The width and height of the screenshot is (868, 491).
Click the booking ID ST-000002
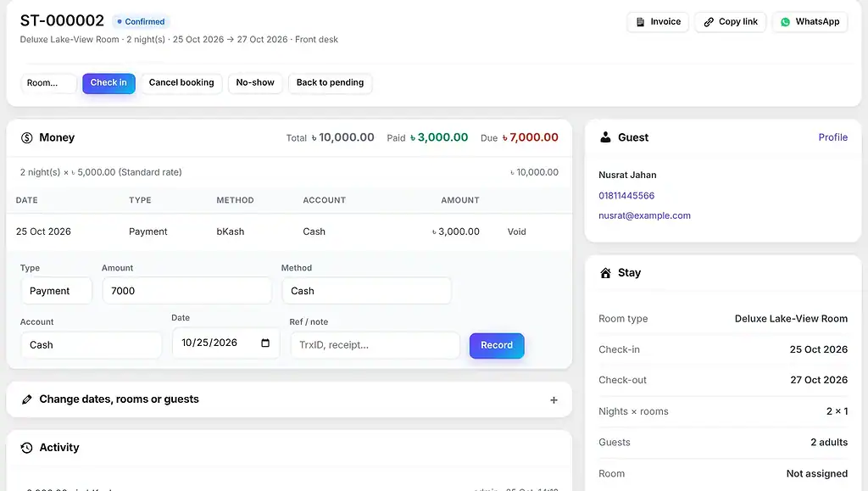coord(62,20)
